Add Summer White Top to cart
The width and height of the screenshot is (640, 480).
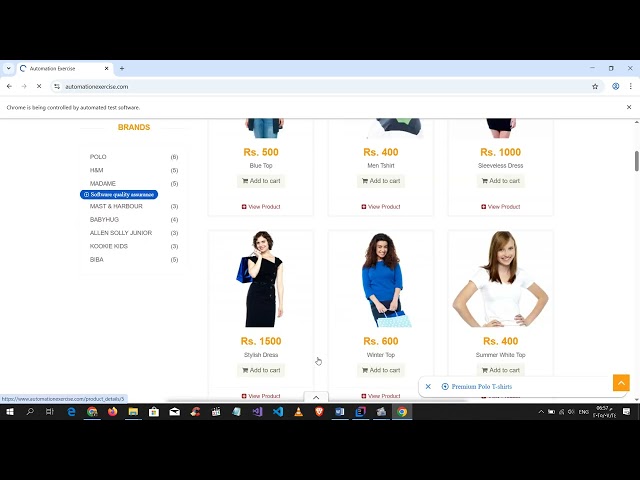(x=500, y=370)
